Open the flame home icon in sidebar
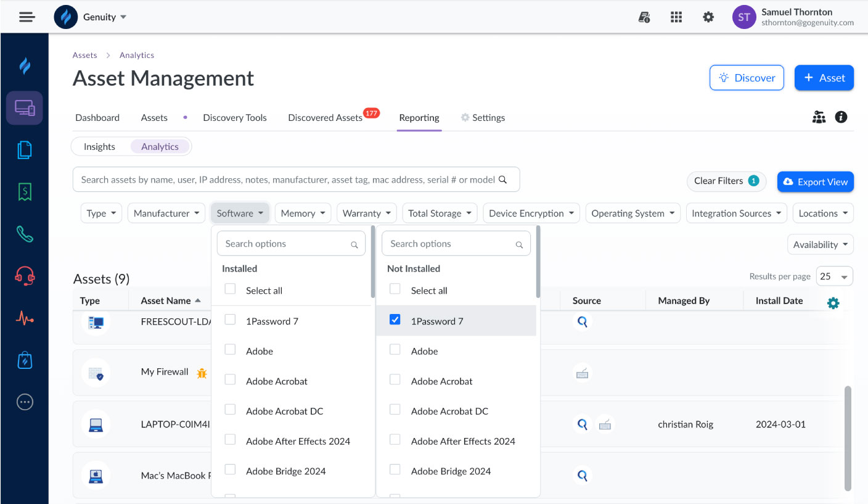The width and height of the screenshot is (868, 504). click(25, 65)
